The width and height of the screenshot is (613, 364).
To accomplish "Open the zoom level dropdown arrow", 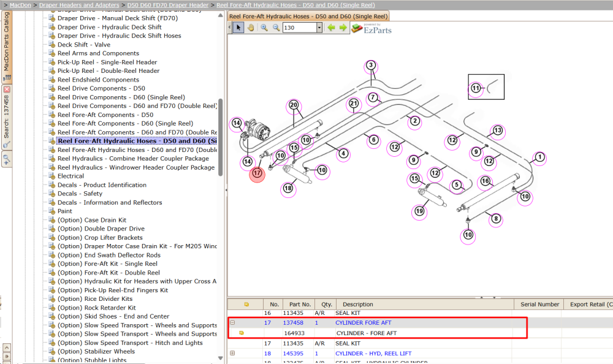I will [x=319, y=28].
